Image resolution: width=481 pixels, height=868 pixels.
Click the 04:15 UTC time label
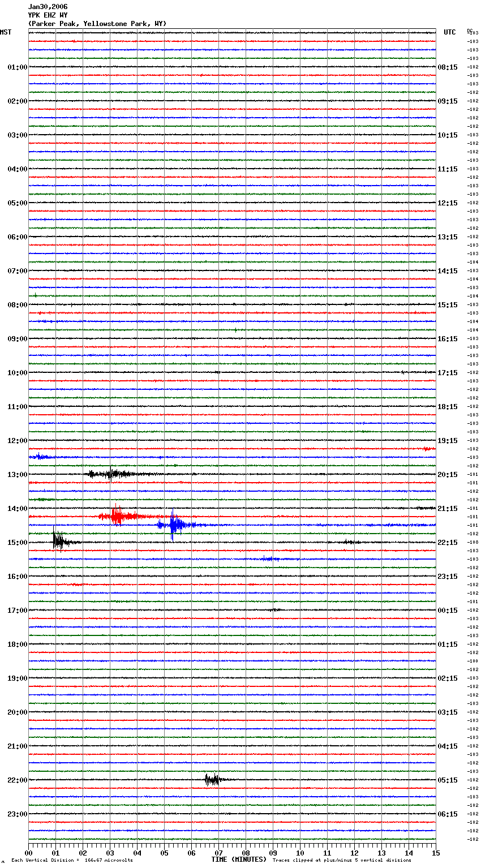[448, 746]
